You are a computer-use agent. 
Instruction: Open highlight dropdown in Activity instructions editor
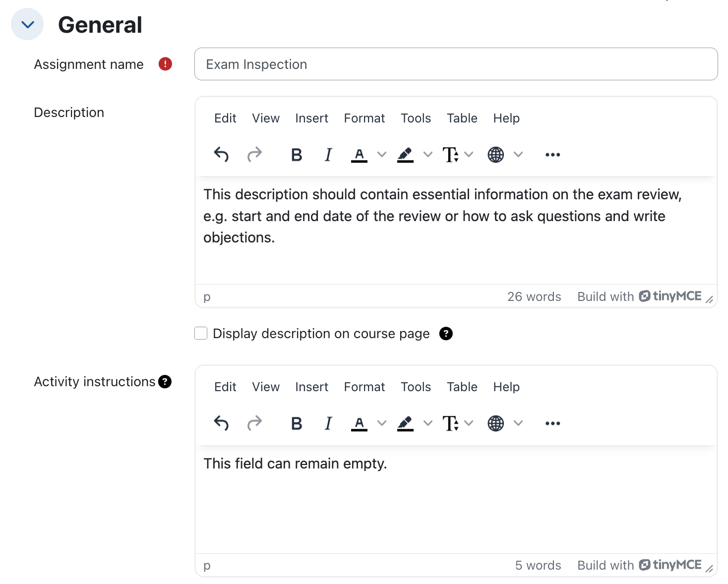point(428,423)
